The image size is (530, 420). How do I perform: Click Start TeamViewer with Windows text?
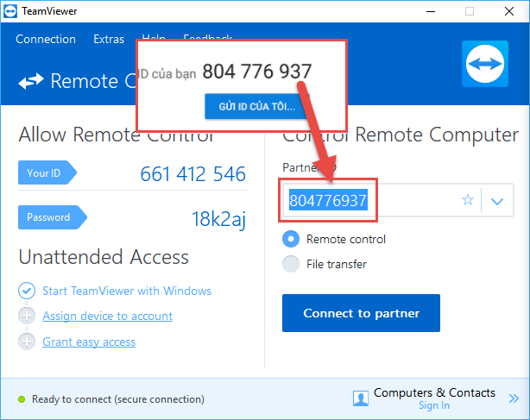pos(127,291)
